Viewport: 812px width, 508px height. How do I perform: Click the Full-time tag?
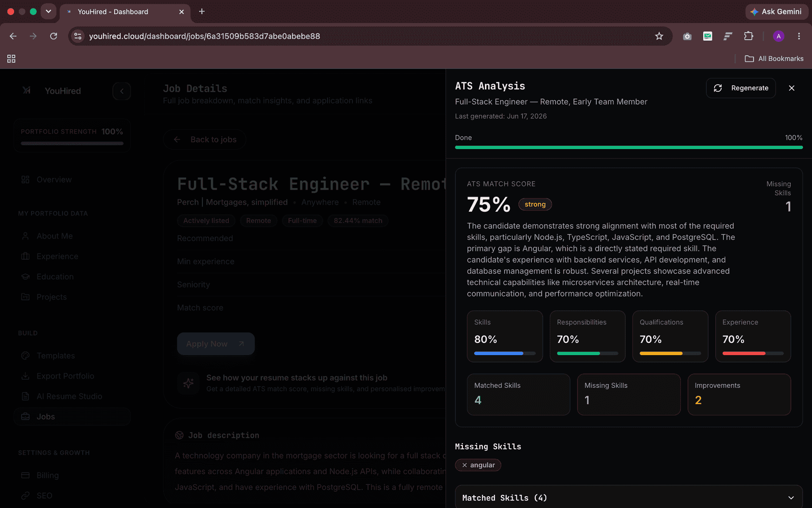pos(302,221)
